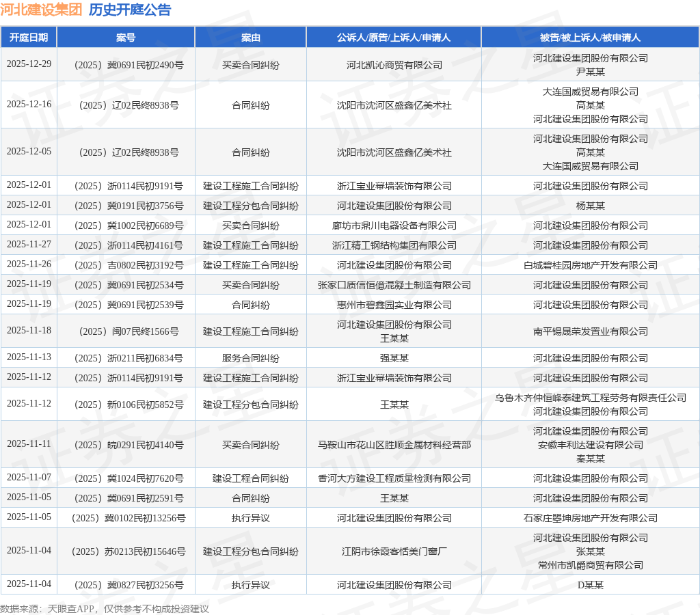Select the 公诉人/原告/上诉人/申请人 column header
700x615 pixels.
[x=394, y=38]
